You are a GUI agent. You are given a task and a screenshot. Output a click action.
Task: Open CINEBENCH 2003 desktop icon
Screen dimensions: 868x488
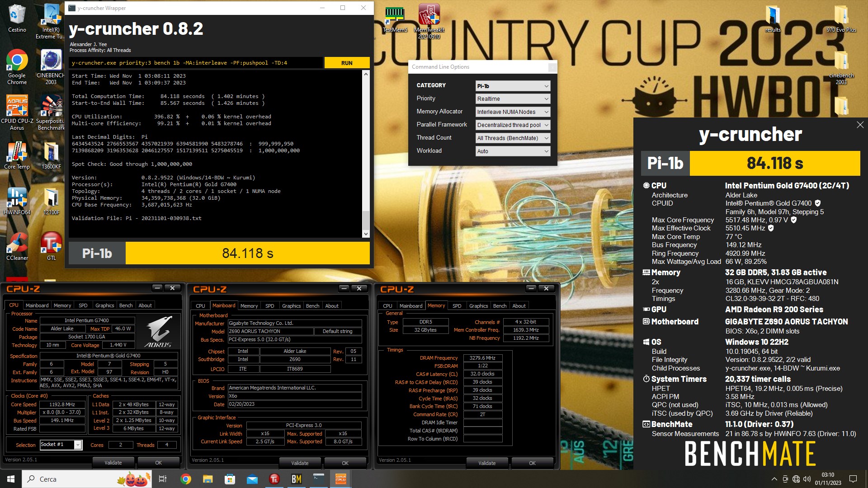[x=51, y=67]
